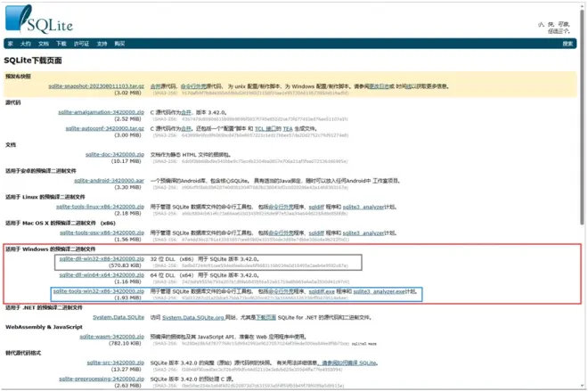
Task: Download sqlite-autoconf-3420000.tar.gz
Action: coord(104,128)
